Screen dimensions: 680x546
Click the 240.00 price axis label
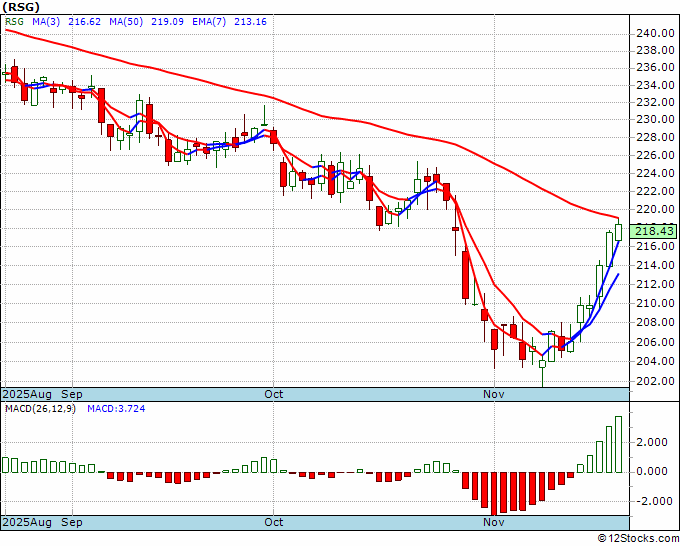655,33
